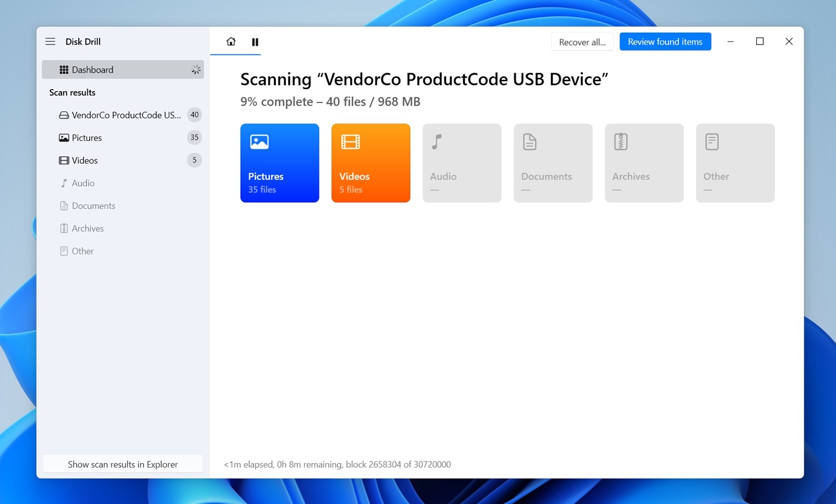This screenshot has height=504, width=836.
Task: Select Audio in the sidebar
Action: pyautogui.click(x=123, y=183)
